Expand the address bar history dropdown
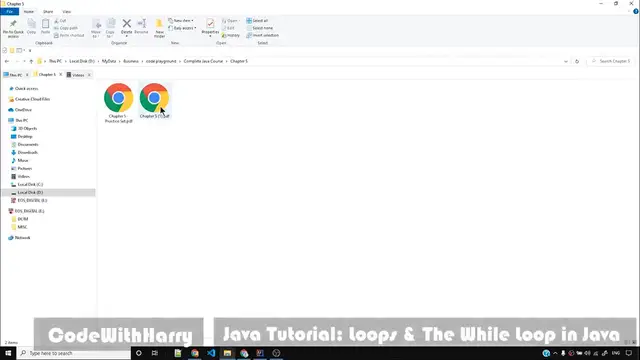Screen dimensions: 640x360 [x=566, y=61]
